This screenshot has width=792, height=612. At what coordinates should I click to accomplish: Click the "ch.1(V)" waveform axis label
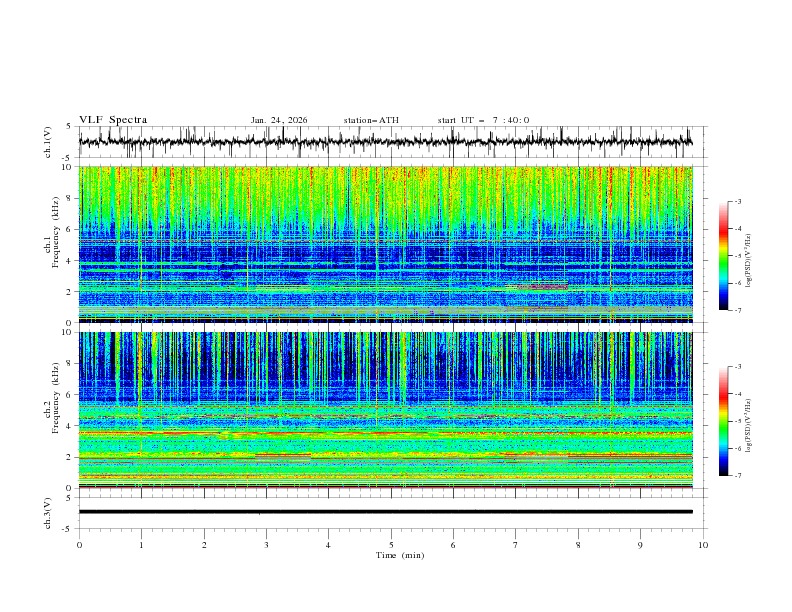click(48, 142)
